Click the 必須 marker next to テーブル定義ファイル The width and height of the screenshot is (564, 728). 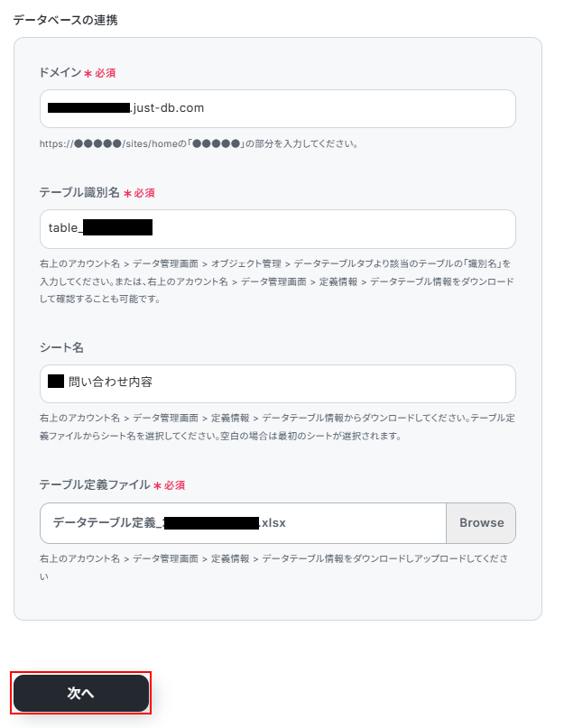tap(173, 484)
